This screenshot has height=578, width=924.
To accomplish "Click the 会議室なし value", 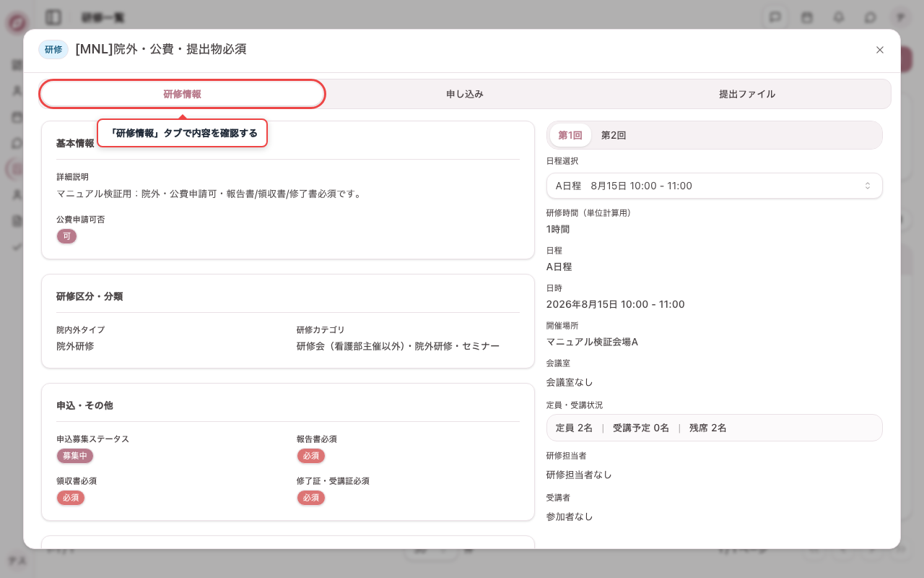I will (x=570, y=382).
